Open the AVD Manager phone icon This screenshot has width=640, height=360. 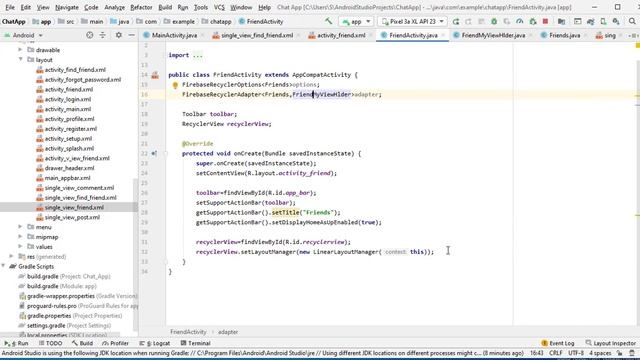pyautogui.click(x=603, y=21)
